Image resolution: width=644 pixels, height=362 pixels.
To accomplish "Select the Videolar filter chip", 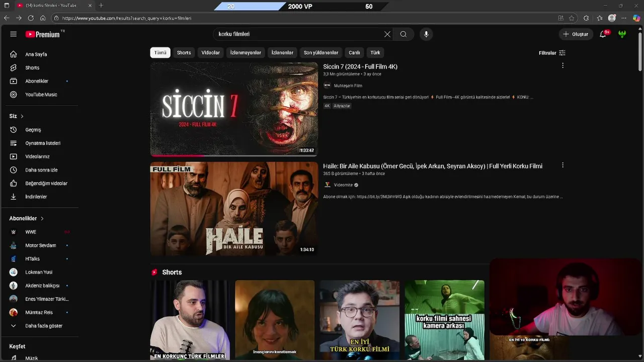I will (210, 53).
